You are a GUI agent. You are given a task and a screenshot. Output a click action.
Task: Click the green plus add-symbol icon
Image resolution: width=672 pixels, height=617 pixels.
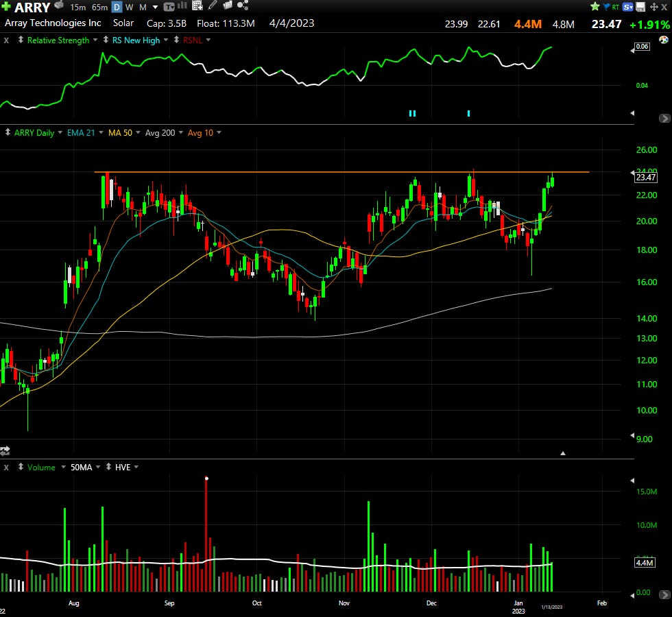(x=6, y=6)
